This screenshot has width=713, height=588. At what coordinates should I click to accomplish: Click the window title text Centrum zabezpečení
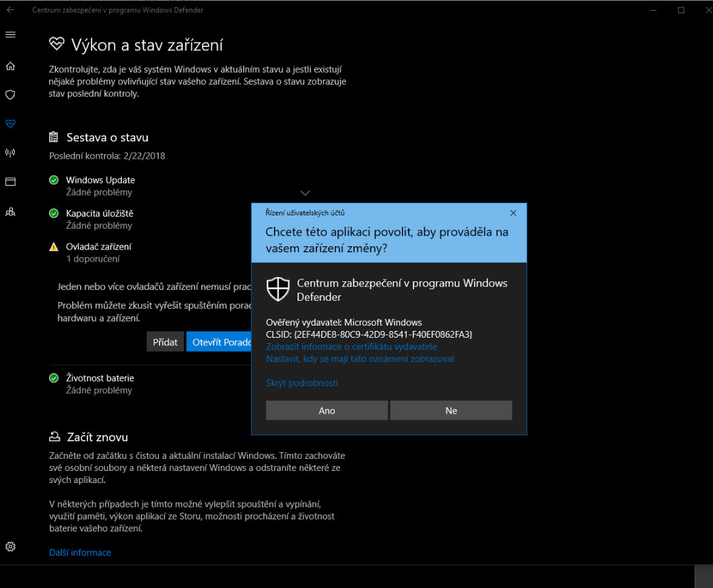(x=118, y=10)
